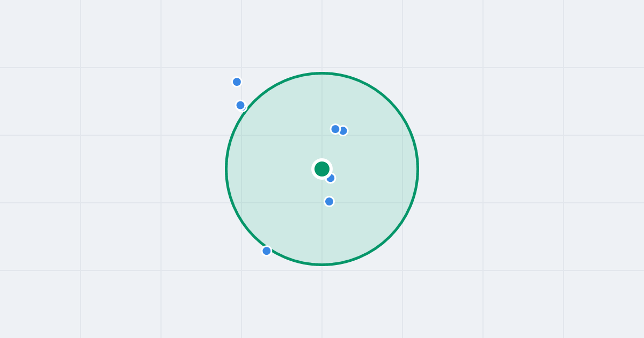The image size is (644, 338).
Task: Click the grid intersection inside the circle's upper-left area
Action: [x=241, y=135]
